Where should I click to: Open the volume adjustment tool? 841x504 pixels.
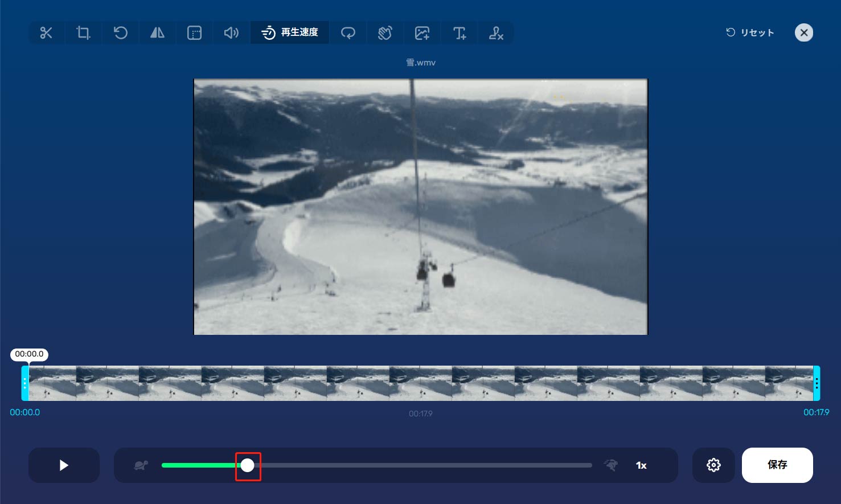tap(231, 32)
